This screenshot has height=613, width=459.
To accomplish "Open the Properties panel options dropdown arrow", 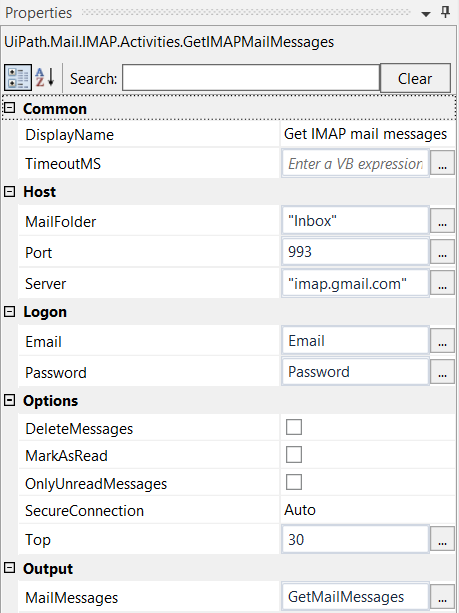I will click(x=426, y=14).
